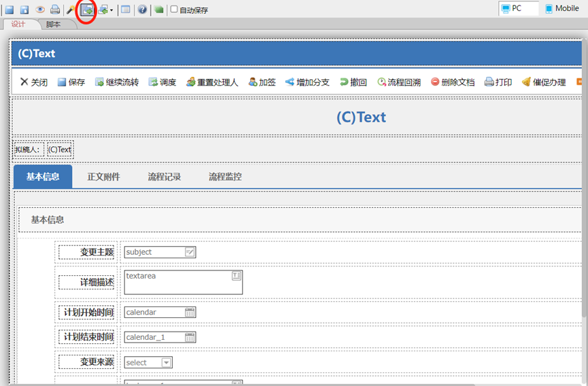
Task: Click the people icon beside 重置处理人
Action: (x=190, y=82)
